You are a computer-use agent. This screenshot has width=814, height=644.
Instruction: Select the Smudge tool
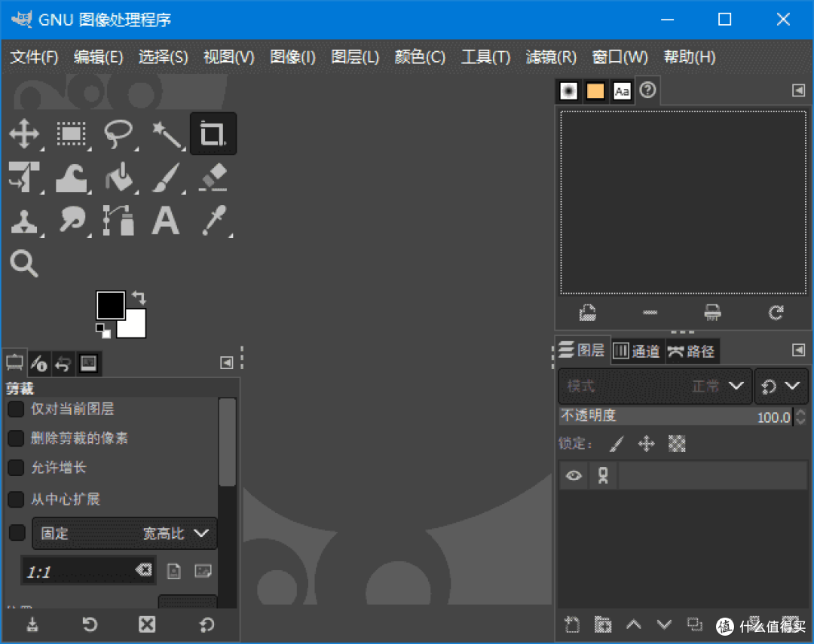pyautogui.click(x=72, y=220)
